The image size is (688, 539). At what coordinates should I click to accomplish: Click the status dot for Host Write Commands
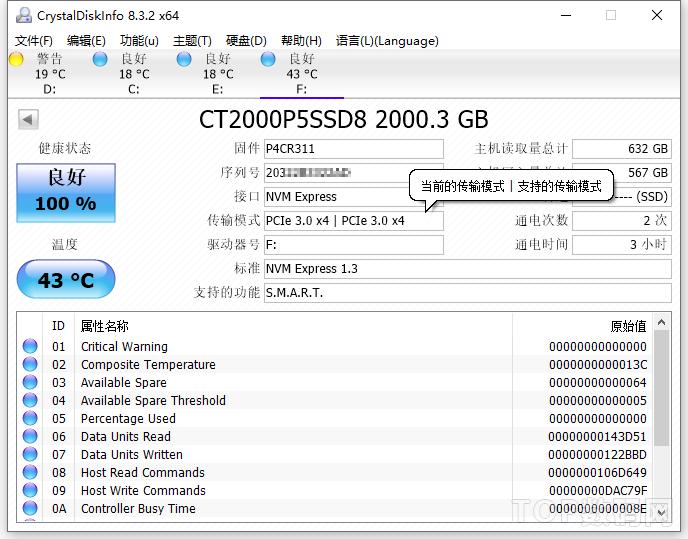(30, 490)
